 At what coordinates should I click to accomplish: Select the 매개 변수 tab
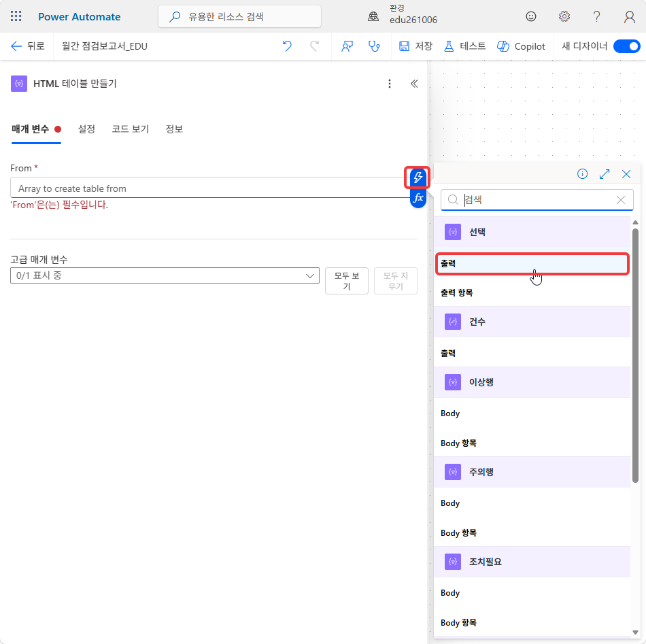36,129
